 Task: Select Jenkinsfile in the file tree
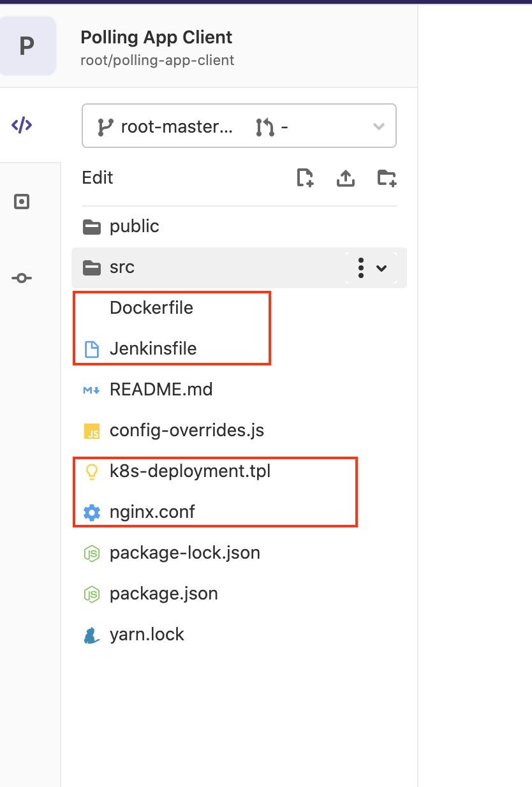click(153, 349)
